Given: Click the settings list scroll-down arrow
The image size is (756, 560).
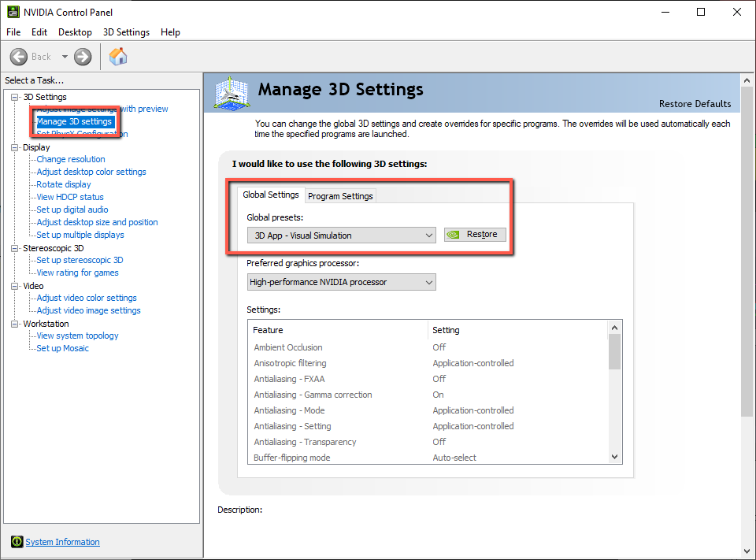Looking at the screenshot, I should [615, 457].
